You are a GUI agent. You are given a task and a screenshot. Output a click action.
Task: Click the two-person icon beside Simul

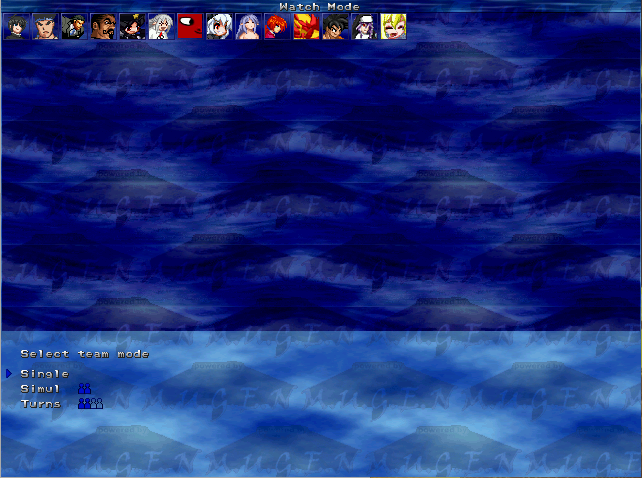84,389
